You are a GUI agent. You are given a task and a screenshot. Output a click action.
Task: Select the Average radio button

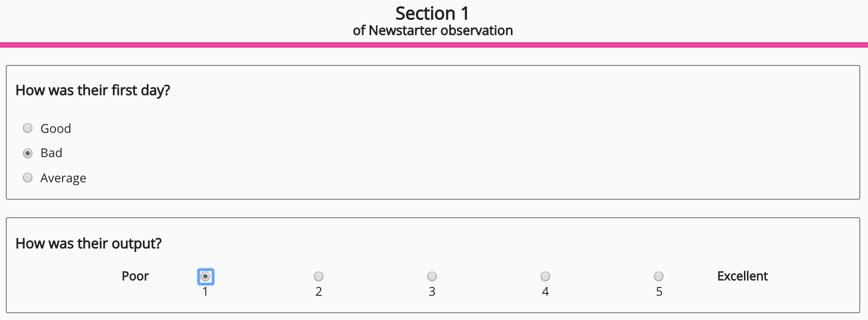click(28, 177)
